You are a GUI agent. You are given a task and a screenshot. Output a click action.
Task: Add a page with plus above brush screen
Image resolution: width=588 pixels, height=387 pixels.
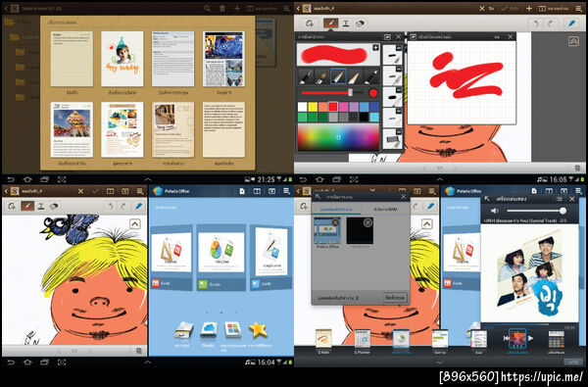point(529,8)
